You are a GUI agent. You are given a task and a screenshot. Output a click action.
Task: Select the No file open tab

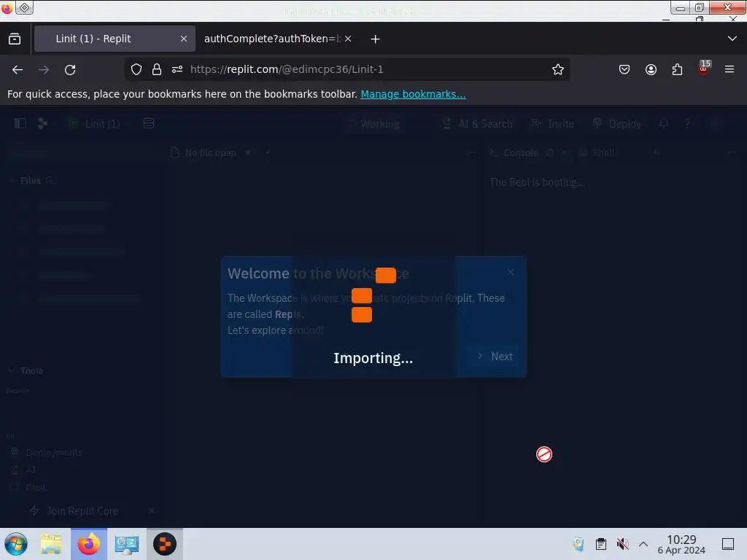204,153
